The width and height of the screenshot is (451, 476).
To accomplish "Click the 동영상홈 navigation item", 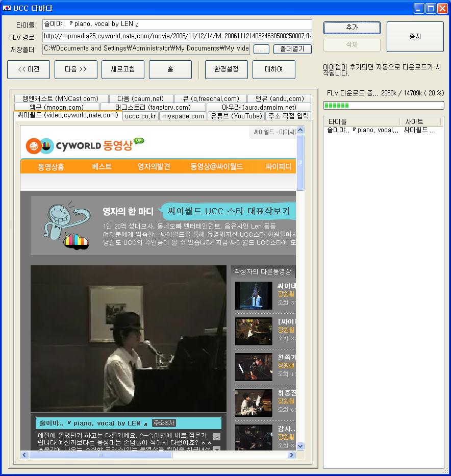I will (x=51, y=167).
